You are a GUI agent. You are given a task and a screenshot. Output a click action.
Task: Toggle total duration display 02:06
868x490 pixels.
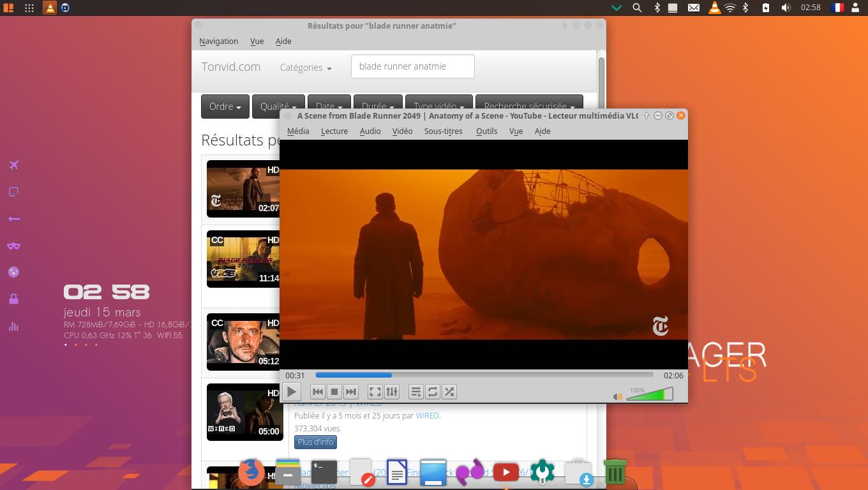tap(673, 375)
